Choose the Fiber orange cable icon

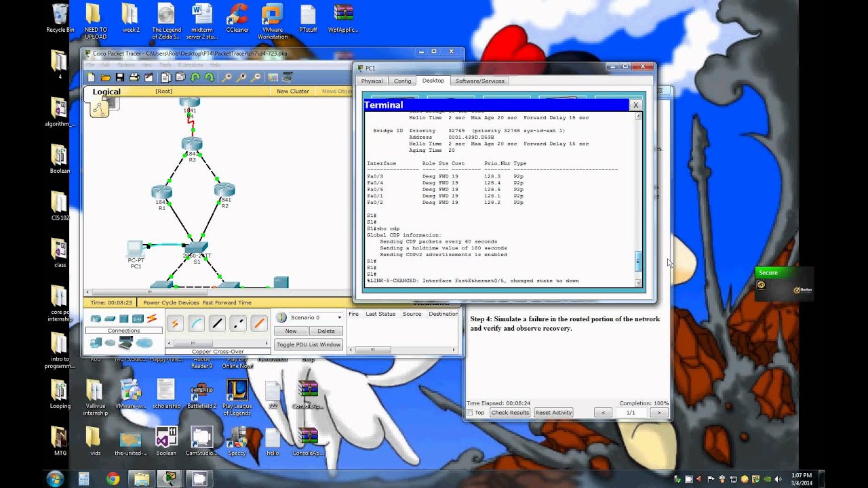[259, 324]
